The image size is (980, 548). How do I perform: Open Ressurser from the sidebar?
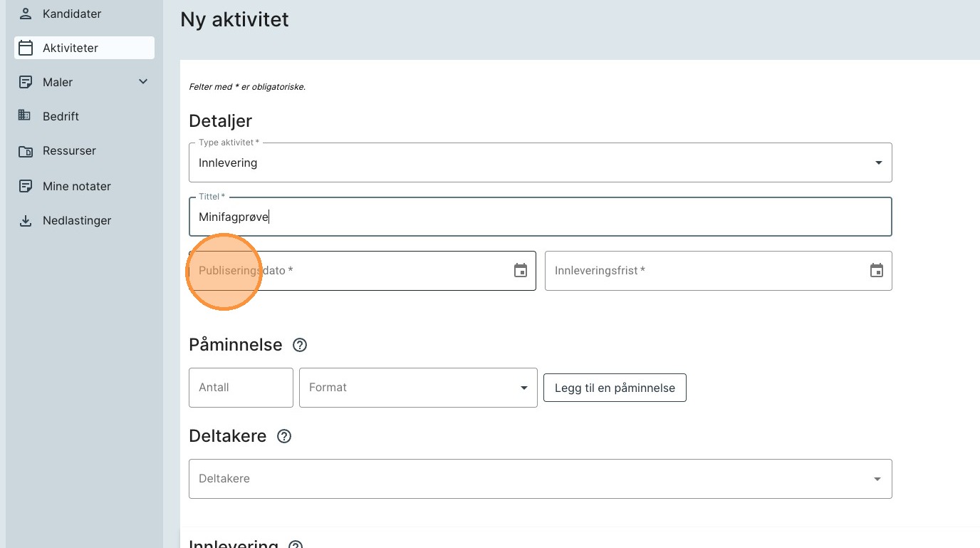[x=69, y=151]
